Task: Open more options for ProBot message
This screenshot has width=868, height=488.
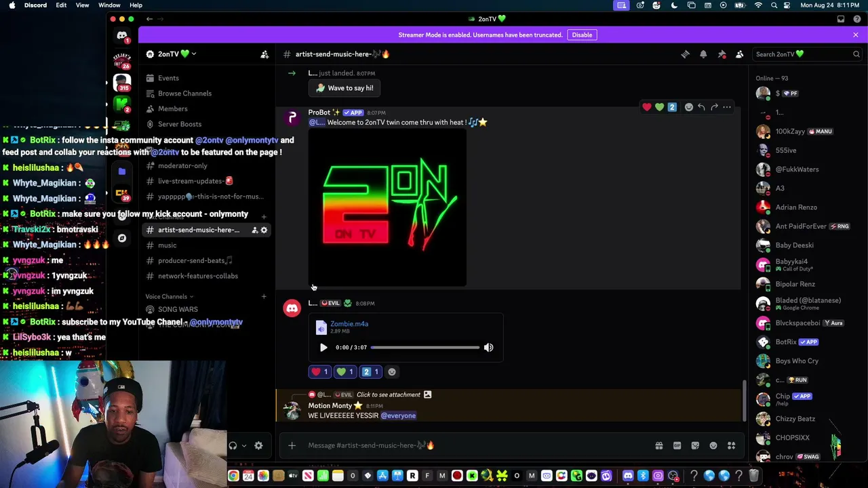Action: coord(727,107)
